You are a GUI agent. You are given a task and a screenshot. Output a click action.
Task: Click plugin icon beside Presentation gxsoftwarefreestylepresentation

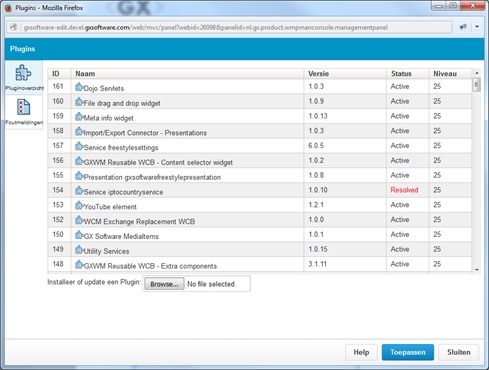coord(79,176)
